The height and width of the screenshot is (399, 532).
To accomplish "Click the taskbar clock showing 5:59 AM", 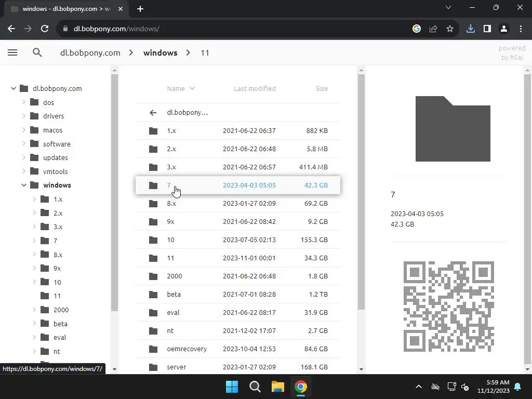I will pyautogui.click(x=494, y=387).
